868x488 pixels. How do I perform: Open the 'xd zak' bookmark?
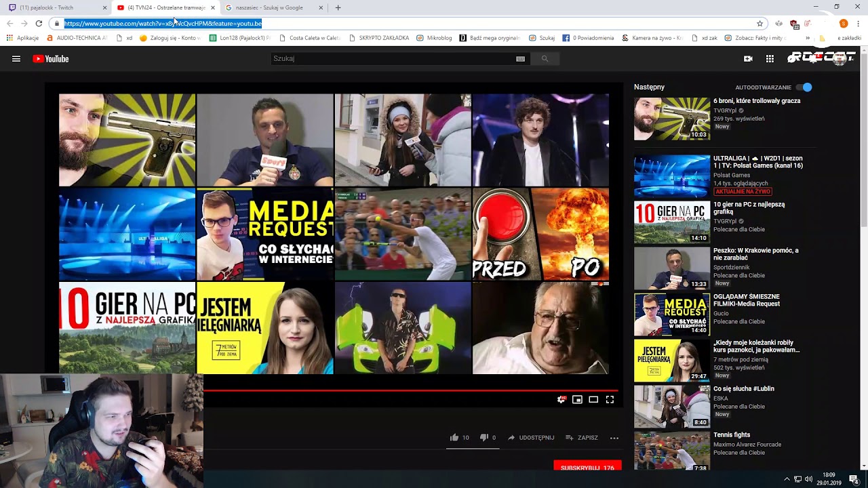click(x=705, y=38)
